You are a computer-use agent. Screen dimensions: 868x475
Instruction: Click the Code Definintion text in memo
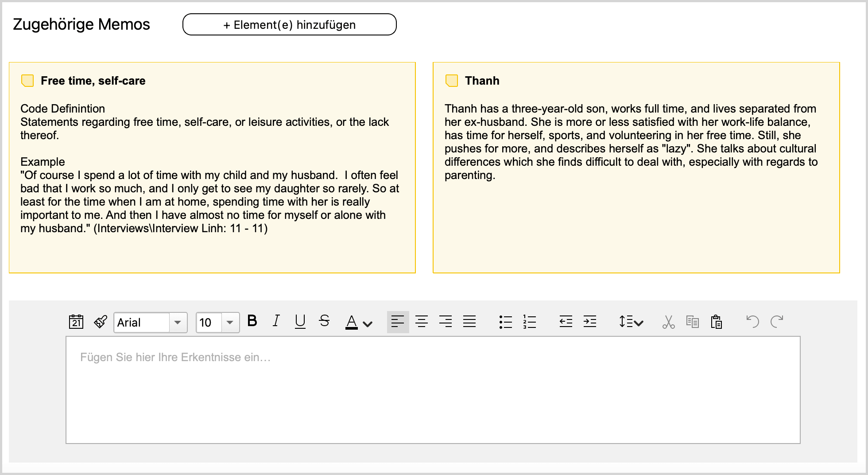pyautogui.click(x=62, y=109)
